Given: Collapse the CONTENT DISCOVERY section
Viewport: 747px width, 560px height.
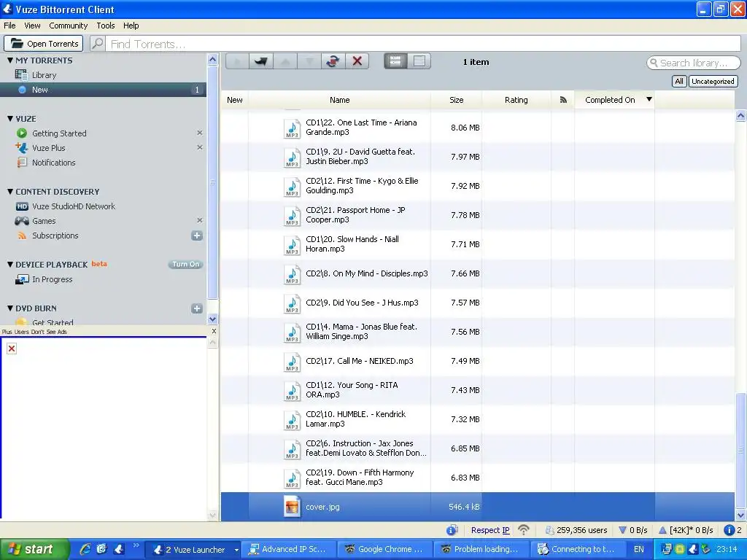Looking at the screenshot, I should [10, 192].
